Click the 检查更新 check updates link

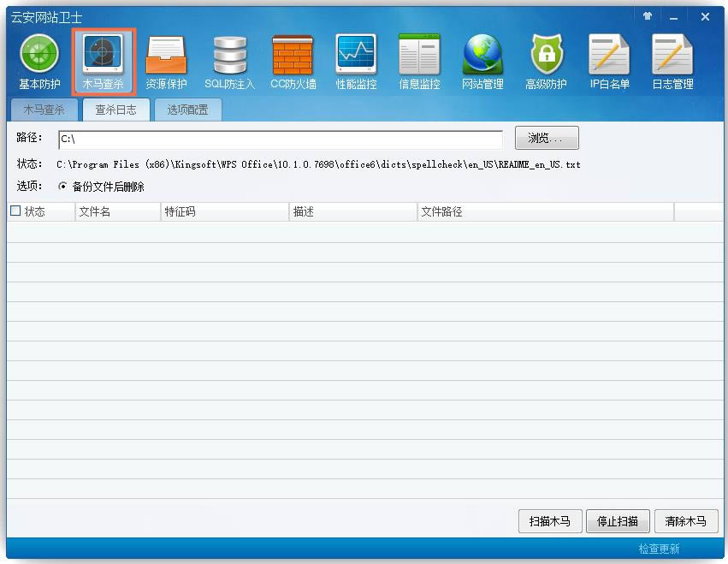[659, 549]
